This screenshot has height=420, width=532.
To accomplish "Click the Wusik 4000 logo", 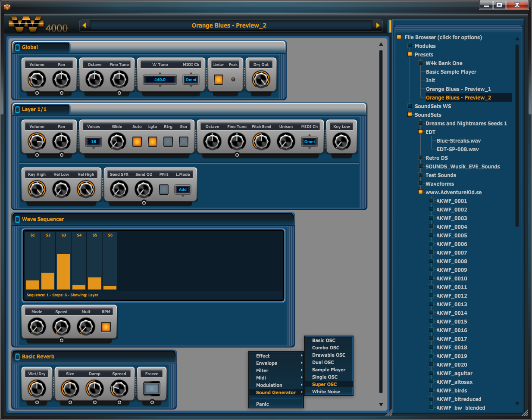I will 38,25.
